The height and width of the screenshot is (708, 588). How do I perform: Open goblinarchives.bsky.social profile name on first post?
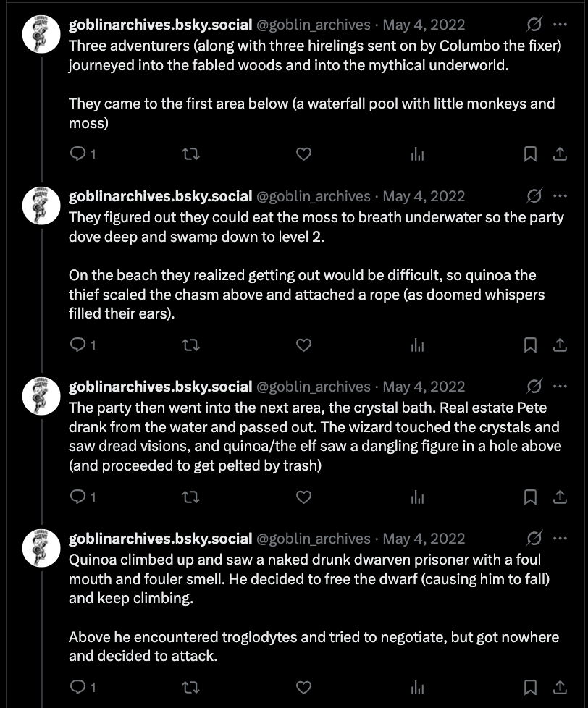point(160,25)
